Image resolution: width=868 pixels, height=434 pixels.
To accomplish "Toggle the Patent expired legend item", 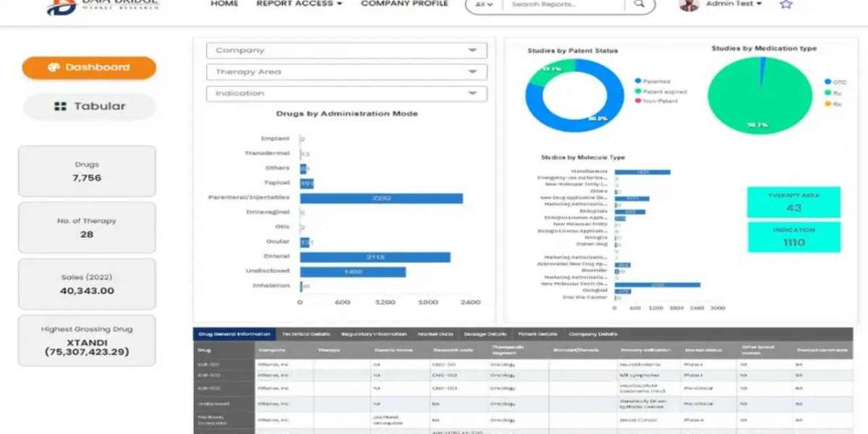I will pyautogui.click(x=660, y=92).
